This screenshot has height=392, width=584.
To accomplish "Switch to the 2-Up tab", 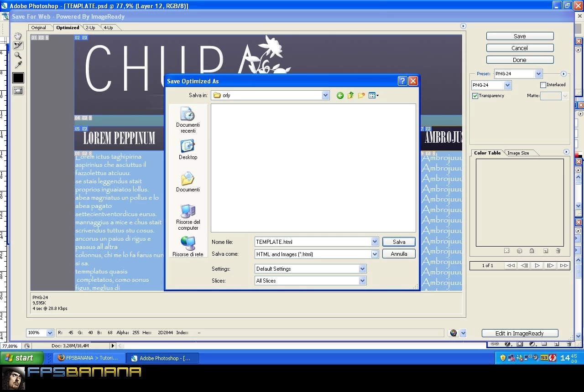I will coord(90,27).
